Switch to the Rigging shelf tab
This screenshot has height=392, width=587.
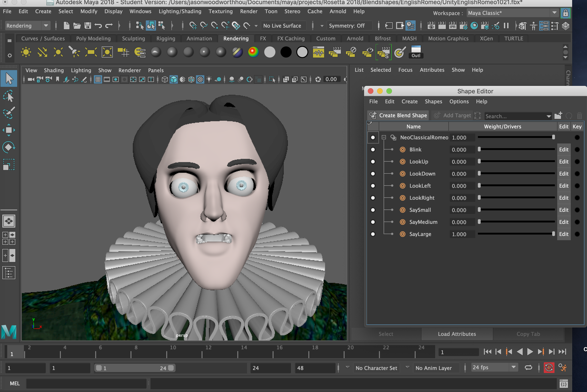166,39
